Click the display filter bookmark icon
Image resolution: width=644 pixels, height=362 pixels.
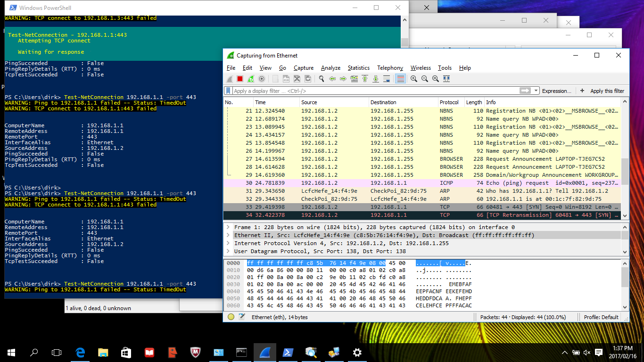pos(229,90)
